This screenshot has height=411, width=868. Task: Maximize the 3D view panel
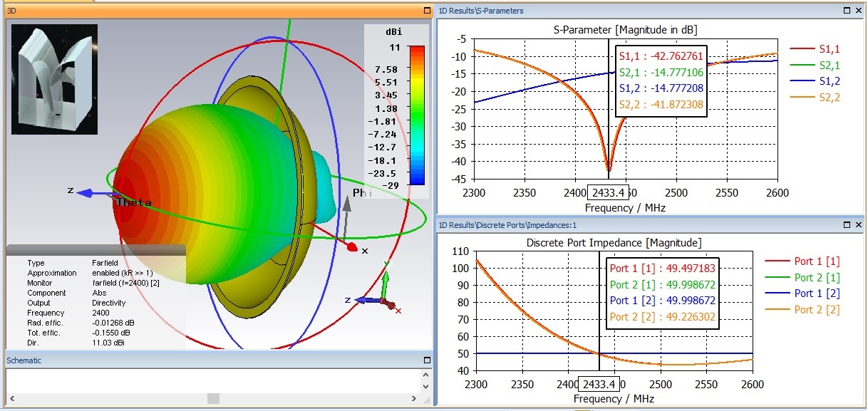point(427,11)
